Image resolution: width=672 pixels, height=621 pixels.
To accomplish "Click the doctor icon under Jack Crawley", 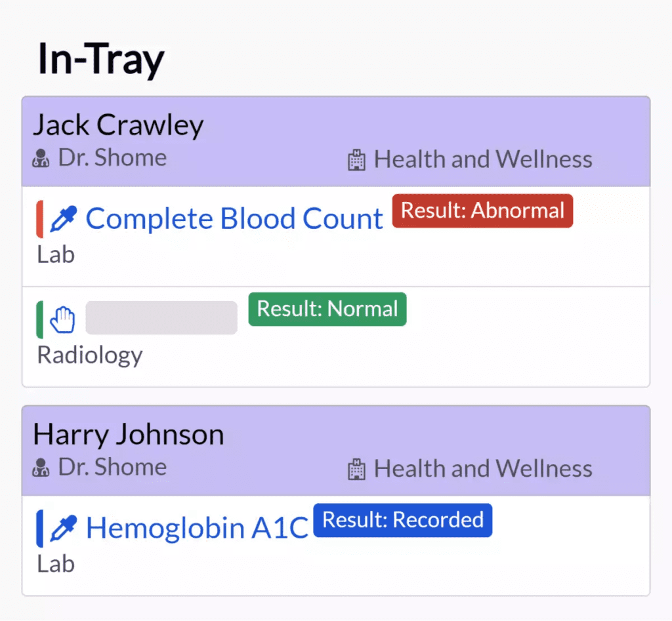I will click(x=41, y=158).
